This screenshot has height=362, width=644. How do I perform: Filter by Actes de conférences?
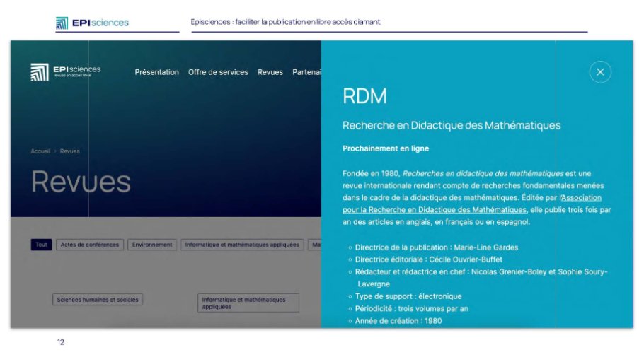click(90, 245)
